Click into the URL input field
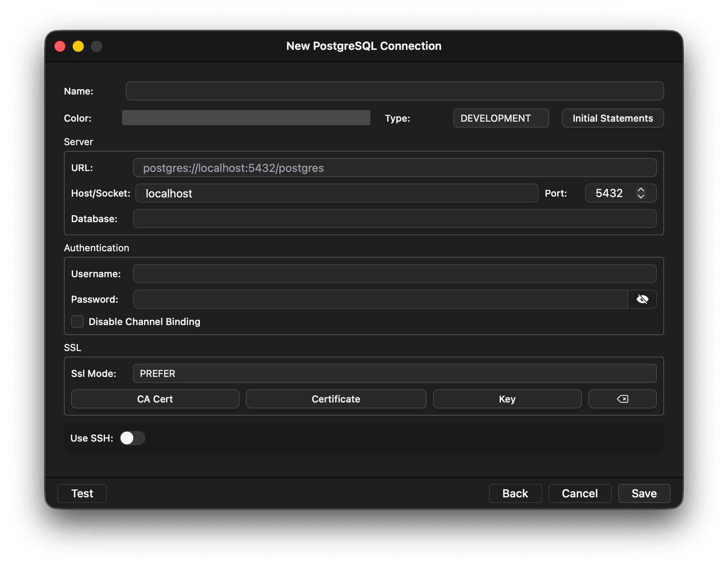This screenshot has width=728, height=568. (394, 168)
